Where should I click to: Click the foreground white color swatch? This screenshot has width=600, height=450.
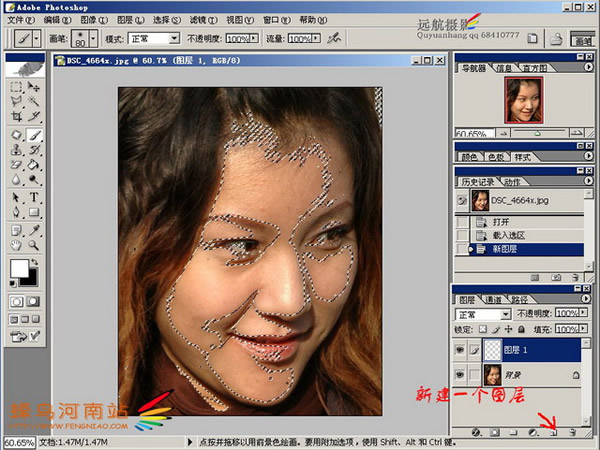coord(20,268)
